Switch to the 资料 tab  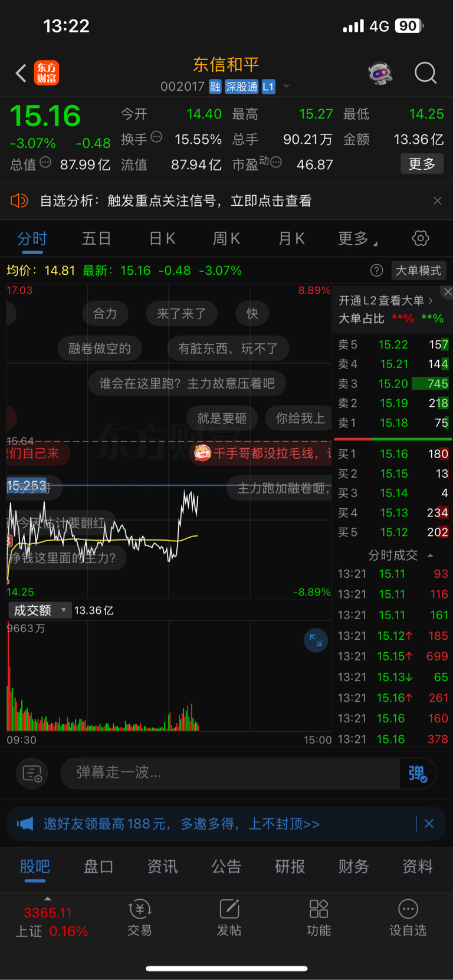click(418, 867)
